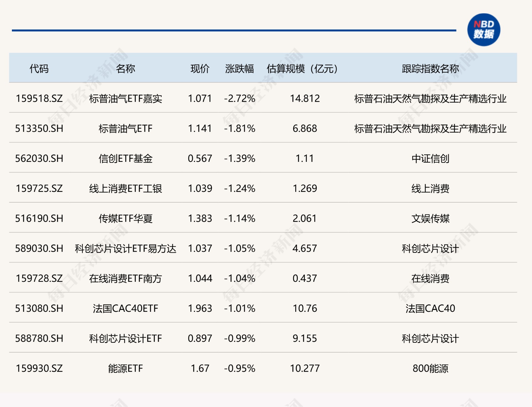Click the scale value 0.437
The height and width of the screenshot is (407, 532).
pos(305,278)
